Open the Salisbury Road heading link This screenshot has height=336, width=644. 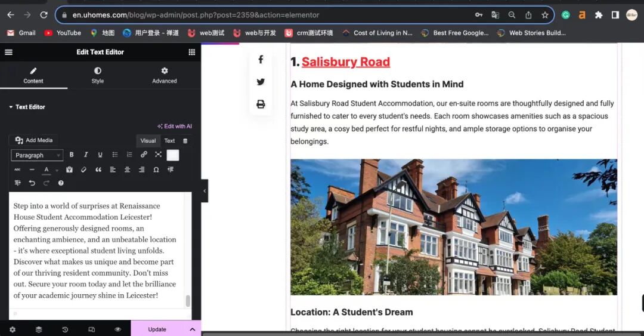point(345,62)
